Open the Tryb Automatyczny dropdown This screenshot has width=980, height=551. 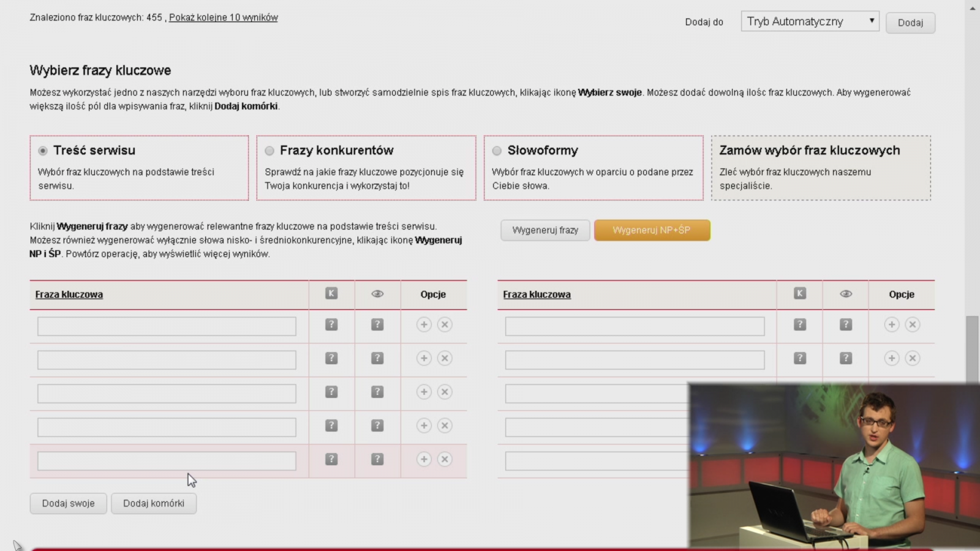pos(810,21)
